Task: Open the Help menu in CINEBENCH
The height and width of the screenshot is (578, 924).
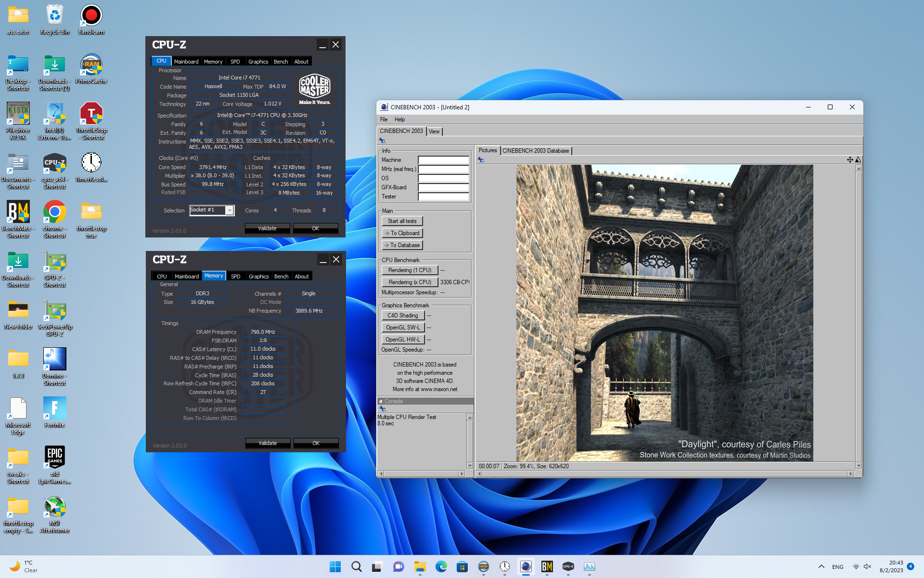Action: coord(399,119)
